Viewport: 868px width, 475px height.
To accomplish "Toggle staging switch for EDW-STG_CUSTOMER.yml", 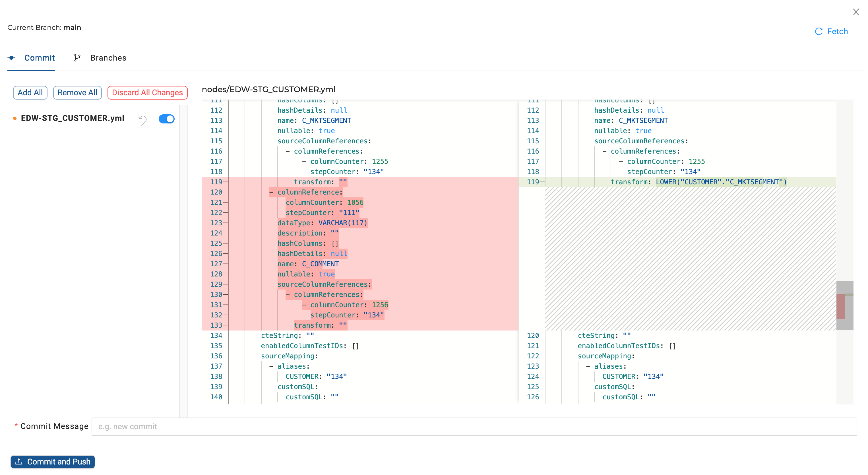I will (x=166, y=119).
